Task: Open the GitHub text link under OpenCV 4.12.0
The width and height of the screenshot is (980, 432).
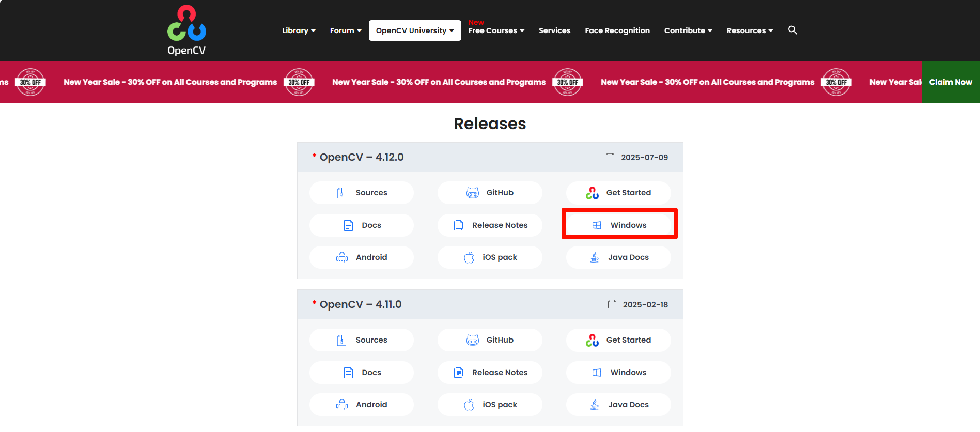Action: click(x=500, y=193)
